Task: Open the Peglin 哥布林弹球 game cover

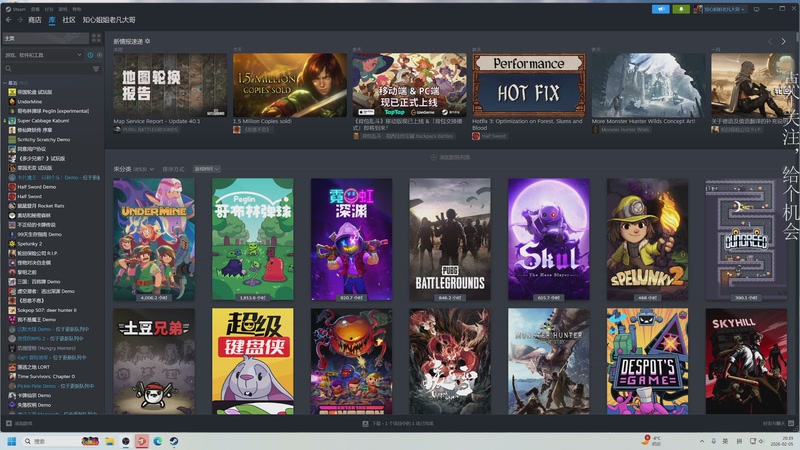Action: [253, 239]
